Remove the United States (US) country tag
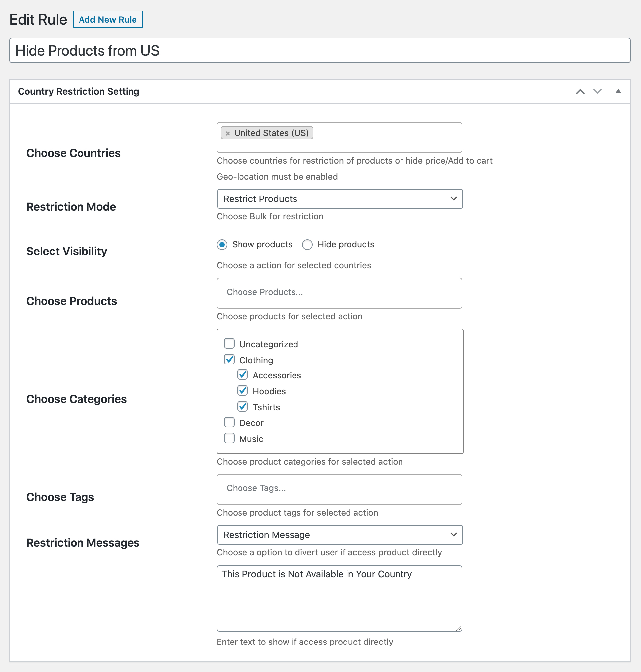 tap(228, 133)
